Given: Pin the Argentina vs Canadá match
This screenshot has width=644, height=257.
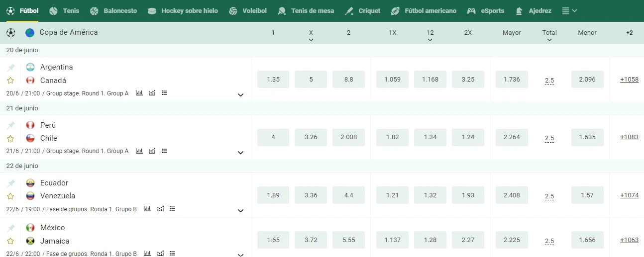Looking at the screenshot, I should (10, 67).
